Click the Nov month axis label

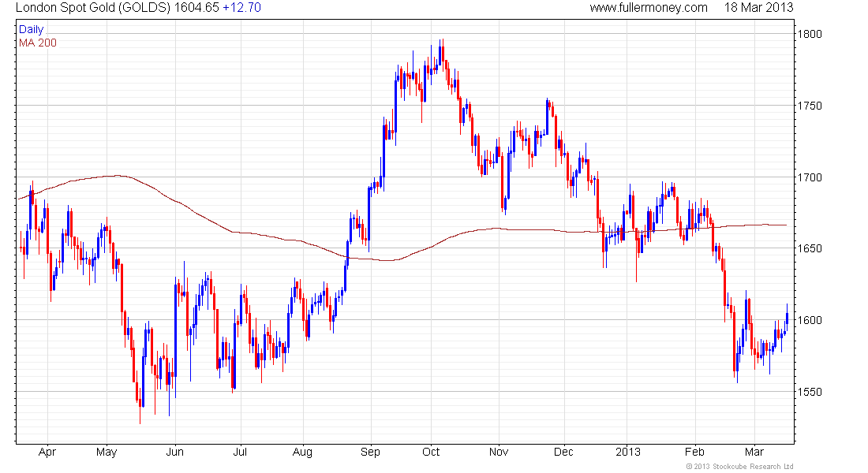[499, 452]
